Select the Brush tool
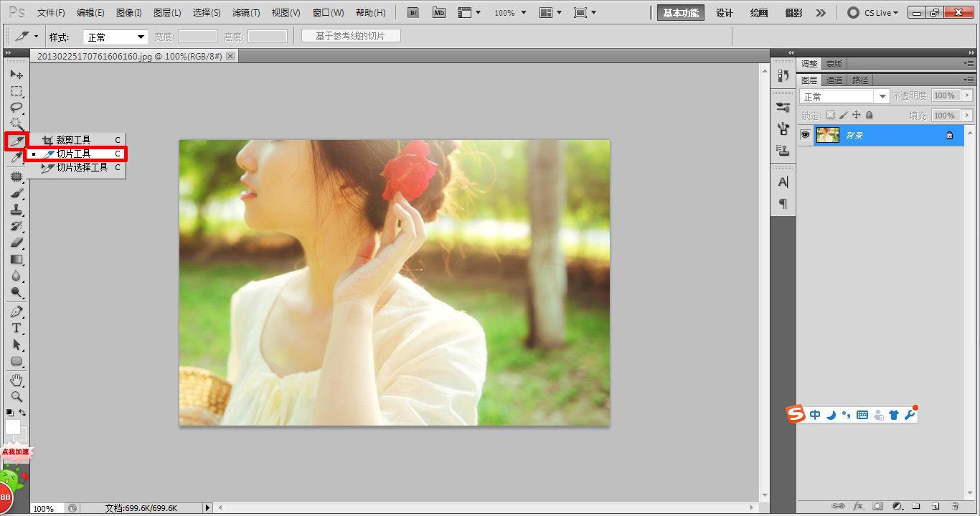 click(x=17, y=192)
